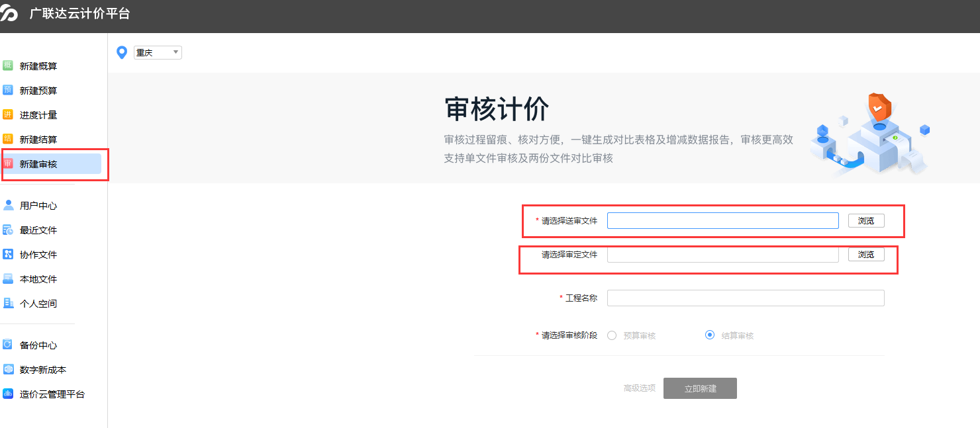The height and width of the screenshot is (428, 980).
Task: Select the 预算审核 radio button
Action: pyautogui.click(x=612, y=335)
